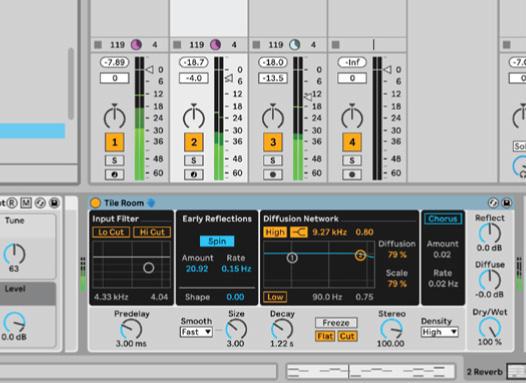The height and width of the screenshot is (383, 526).
Task: Toggle the Lo Cut input filter
Action: pyautogui.click(x=111, y=232)
